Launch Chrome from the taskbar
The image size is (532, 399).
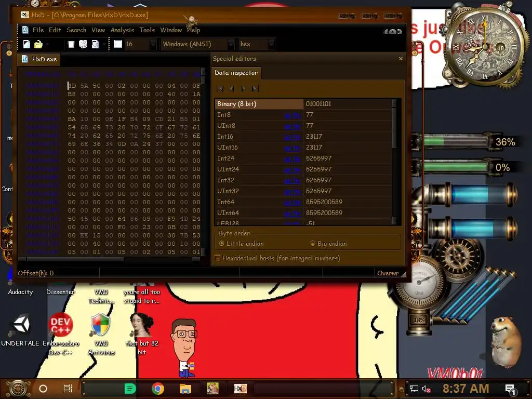click(x=158, y=389)
